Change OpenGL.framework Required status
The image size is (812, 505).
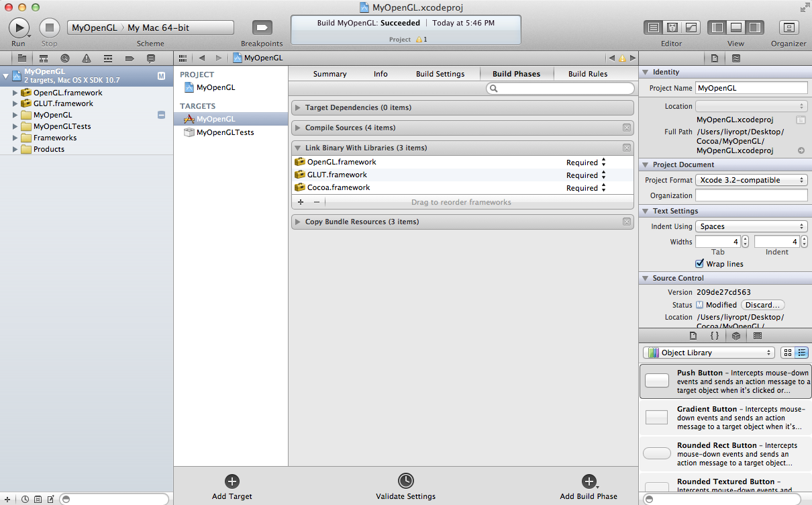[586, 163]
